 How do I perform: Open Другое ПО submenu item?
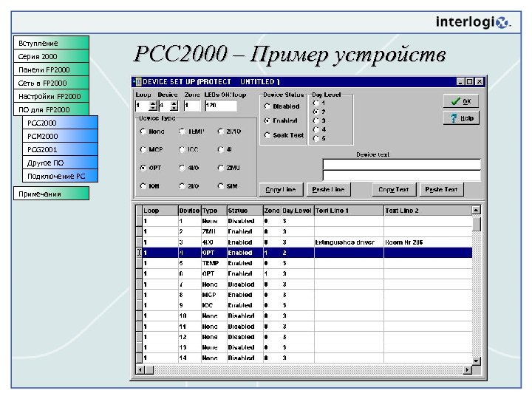(60, 163)
